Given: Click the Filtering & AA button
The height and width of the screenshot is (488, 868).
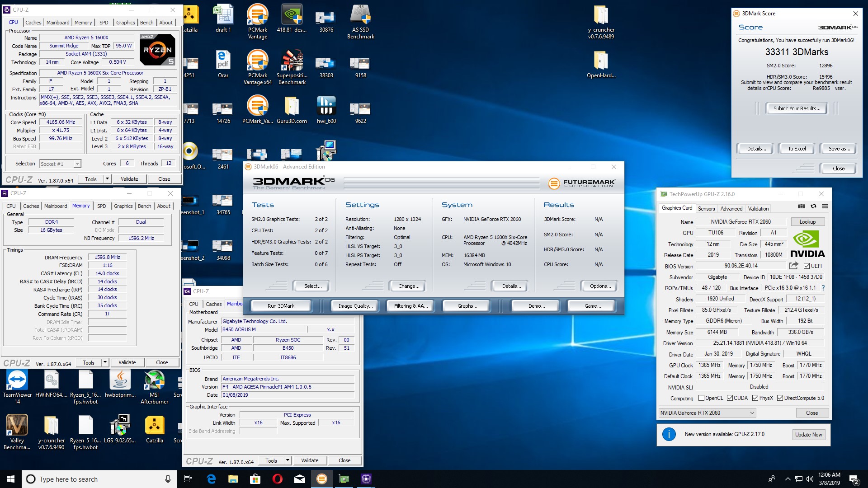Looking at the screenshot, I should click(410, 306).
